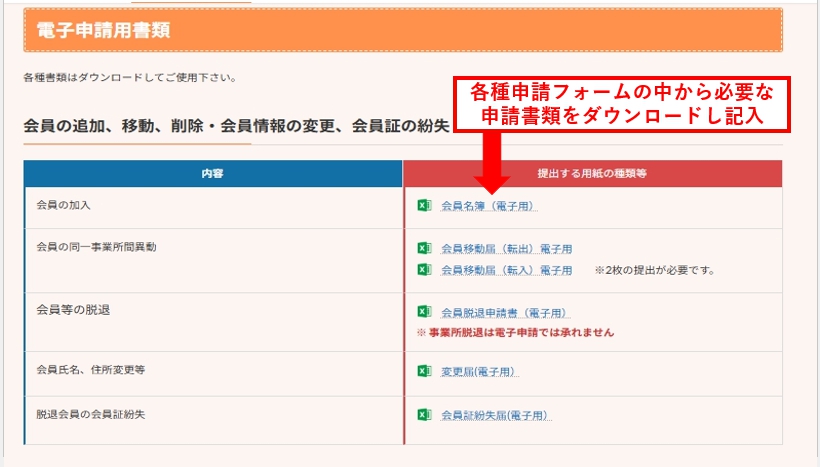Click the Excel icon beside 会員脱退申請書（電子用）
Image resolution: width=820 pixels, height=467 pixels.
(424, 312)
